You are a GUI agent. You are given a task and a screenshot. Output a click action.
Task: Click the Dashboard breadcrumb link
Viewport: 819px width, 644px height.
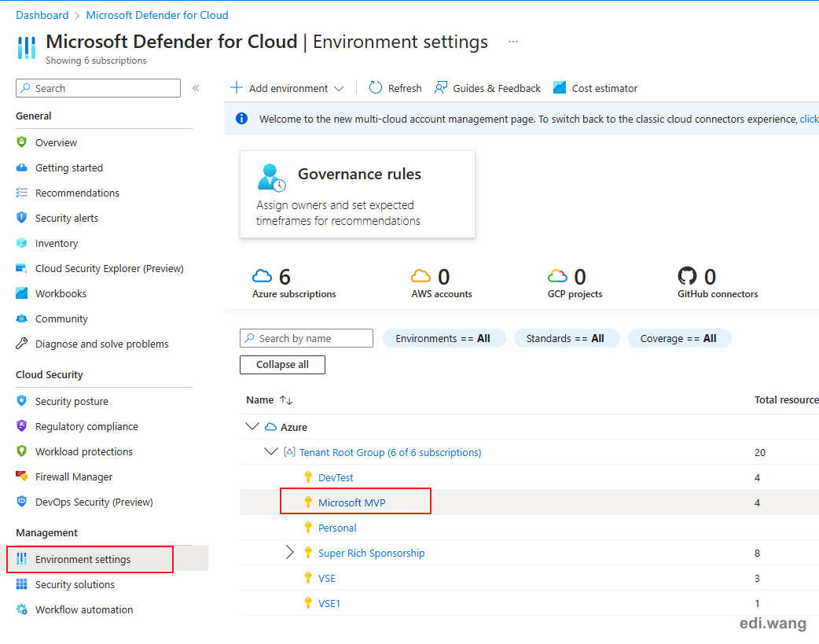pos(42,15)
